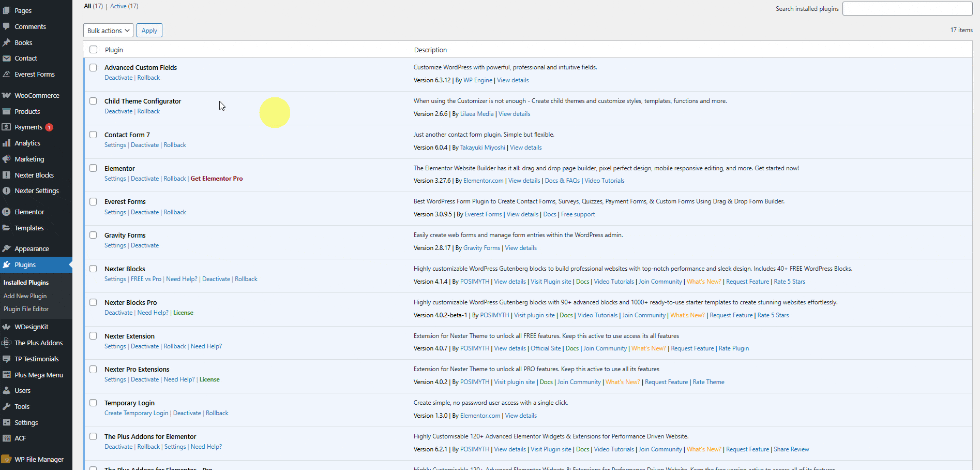Click the Tools wrench icon in sidebar
The height and width of the screenshot is (470, 980).
pyautogui.click(x=6, y=407)
